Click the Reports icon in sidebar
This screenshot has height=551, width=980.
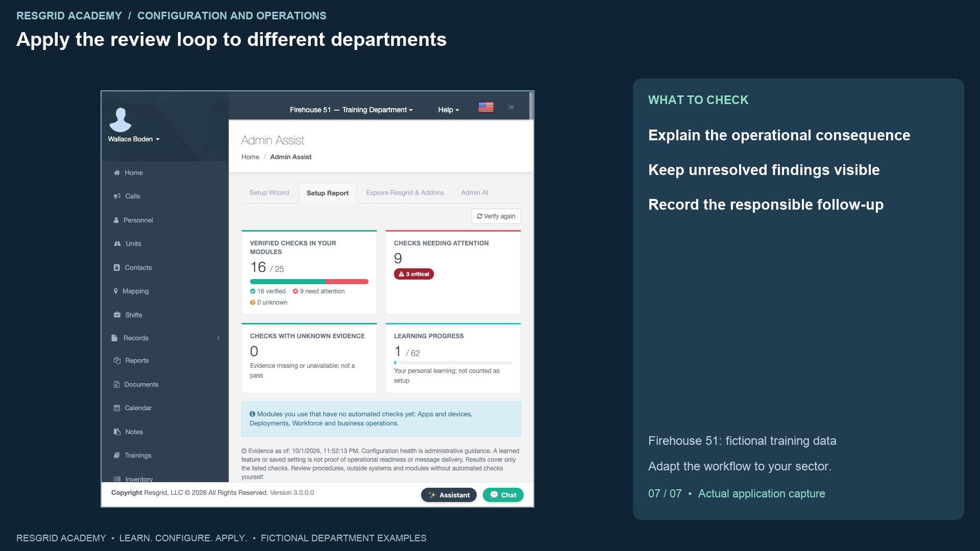pyautogui.click(x=117, y=361)
